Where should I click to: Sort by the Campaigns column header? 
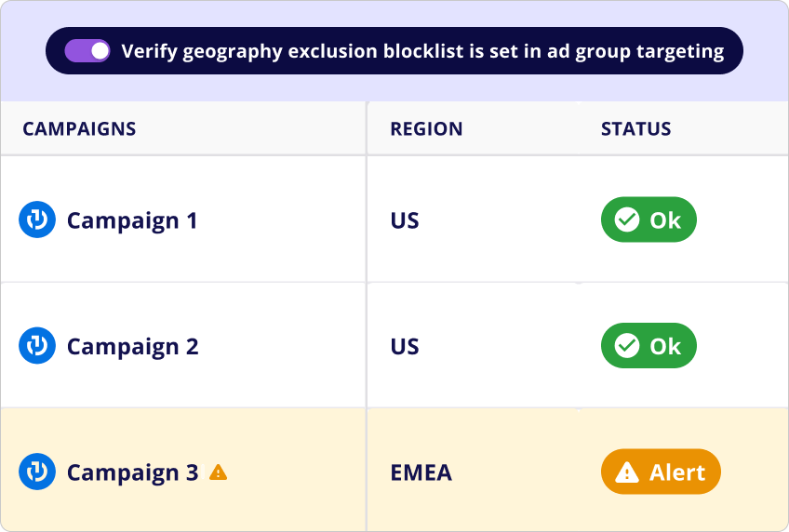[x=79, y=129]
